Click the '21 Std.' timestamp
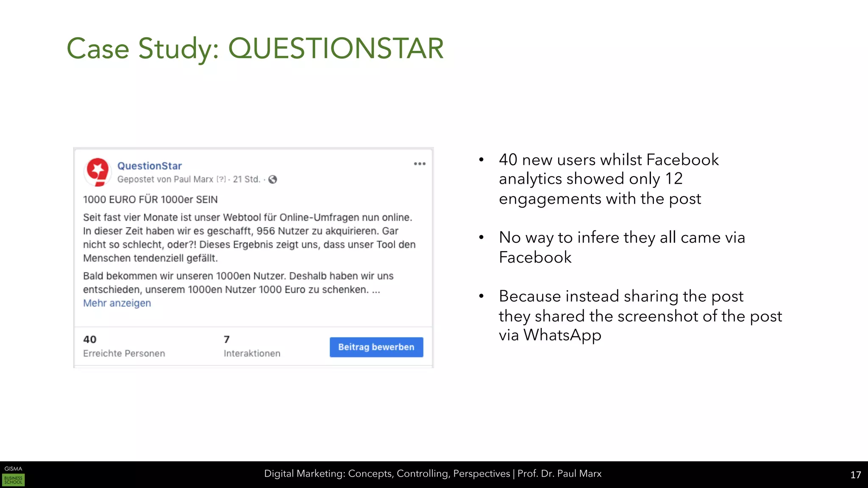This screenshot has width=868, height=488. coord(247,180)
